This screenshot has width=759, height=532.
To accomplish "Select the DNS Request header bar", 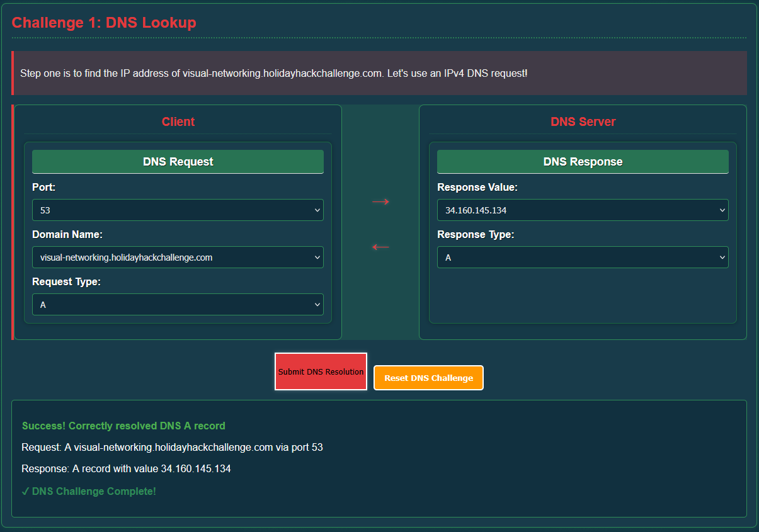I will tap(178, 162).
